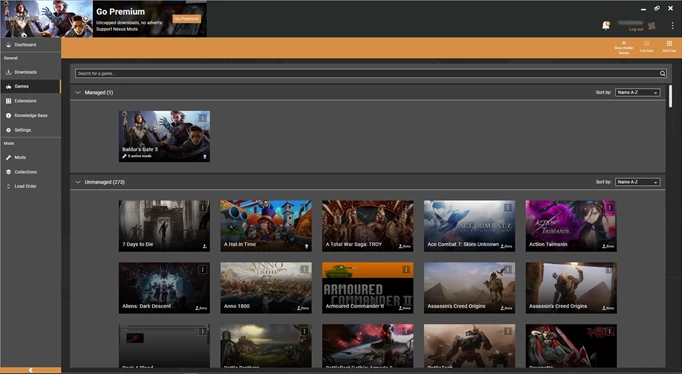Collapse the Managed (1) section
682x374 pixels.
[x=78, y=93]
